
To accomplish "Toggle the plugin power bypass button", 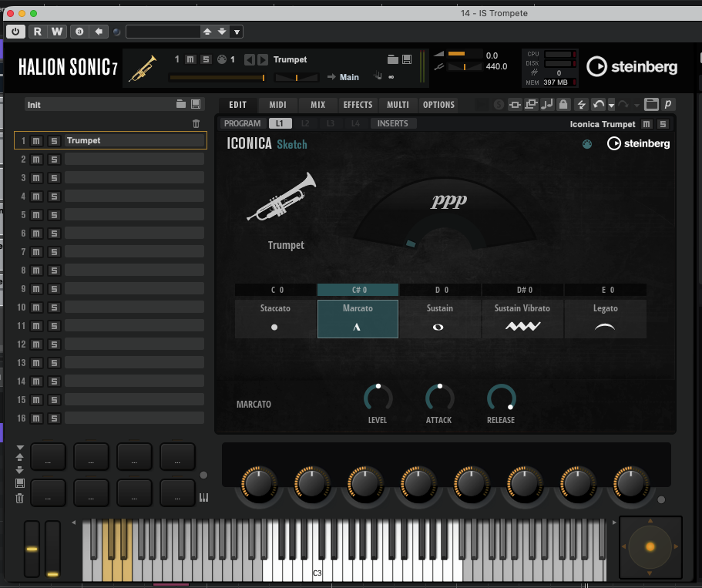I will pos(15,32).
